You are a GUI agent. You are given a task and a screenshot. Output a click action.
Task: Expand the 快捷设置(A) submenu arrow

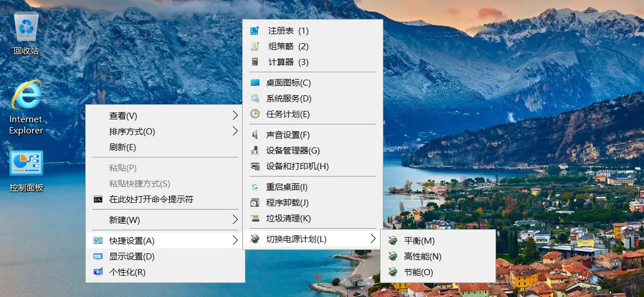point(235,241)
